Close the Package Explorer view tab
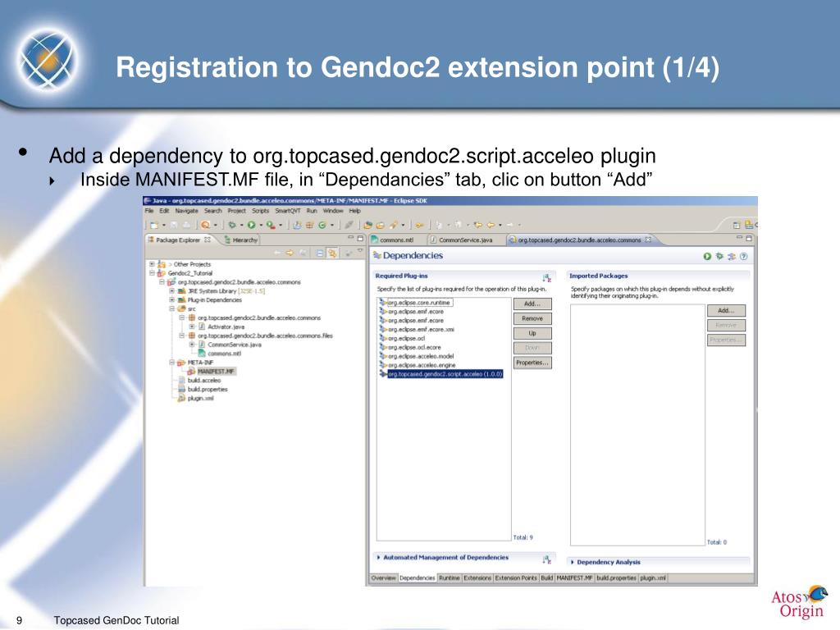The height and width of the screenshot is (630, 840). tap(208, 240)
